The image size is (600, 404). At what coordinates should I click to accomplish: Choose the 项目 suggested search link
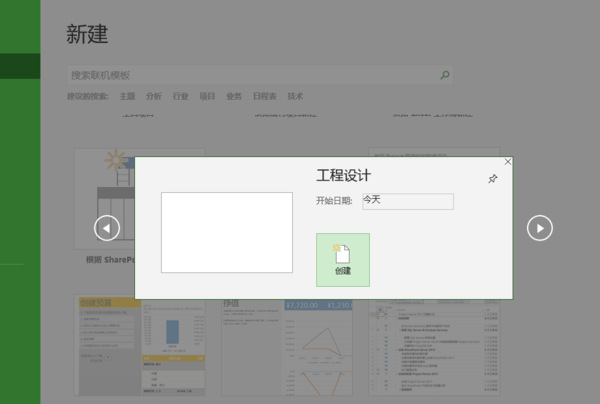click(207, 97)
